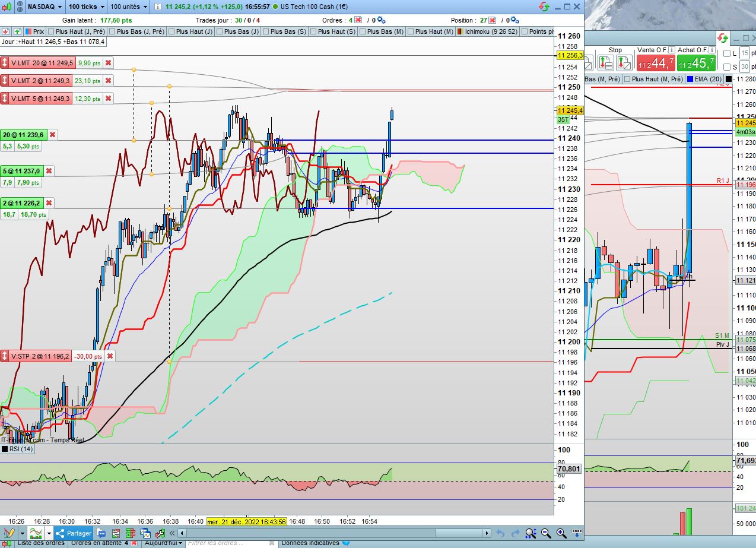Click the redo arrow icon

(x=515, y=533)
